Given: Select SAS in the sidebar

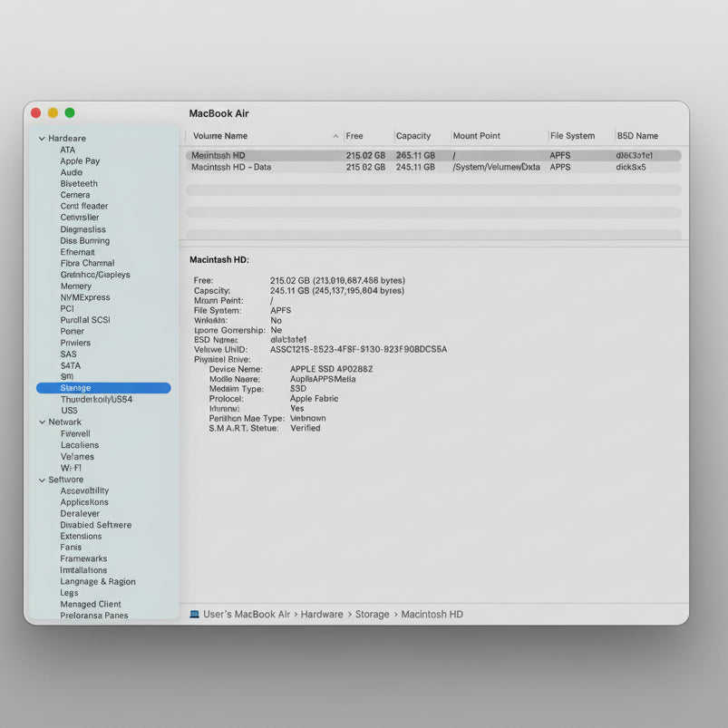Looking at the screenshot, I should (68, 354).
